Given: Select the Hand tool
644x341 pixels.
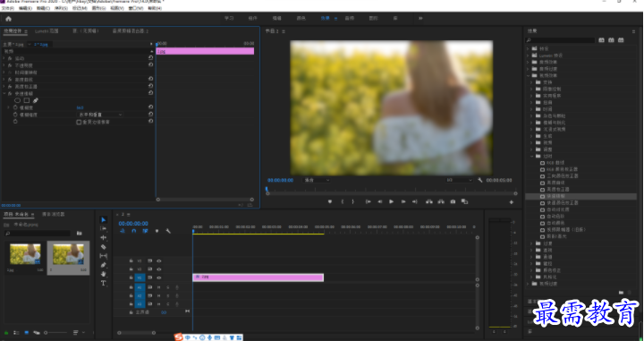Looking at the screenshot, I should [x=104, y=274].
